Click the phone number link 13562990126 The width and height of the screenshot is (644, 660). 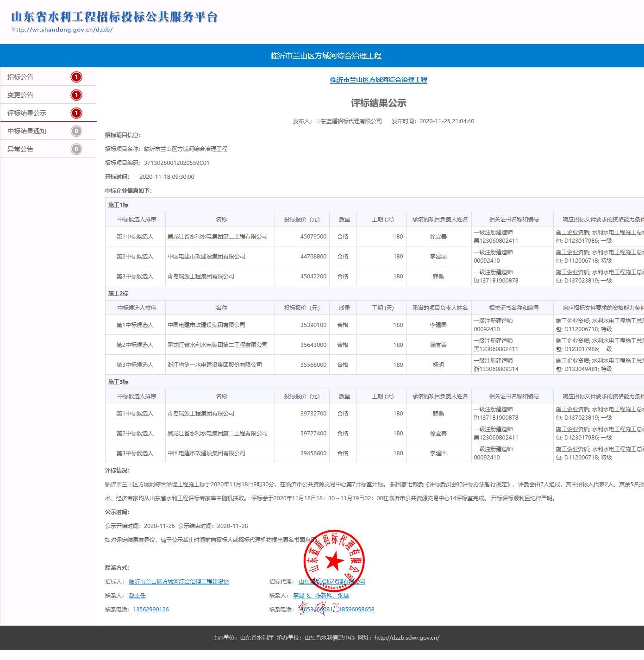point(151,610)
